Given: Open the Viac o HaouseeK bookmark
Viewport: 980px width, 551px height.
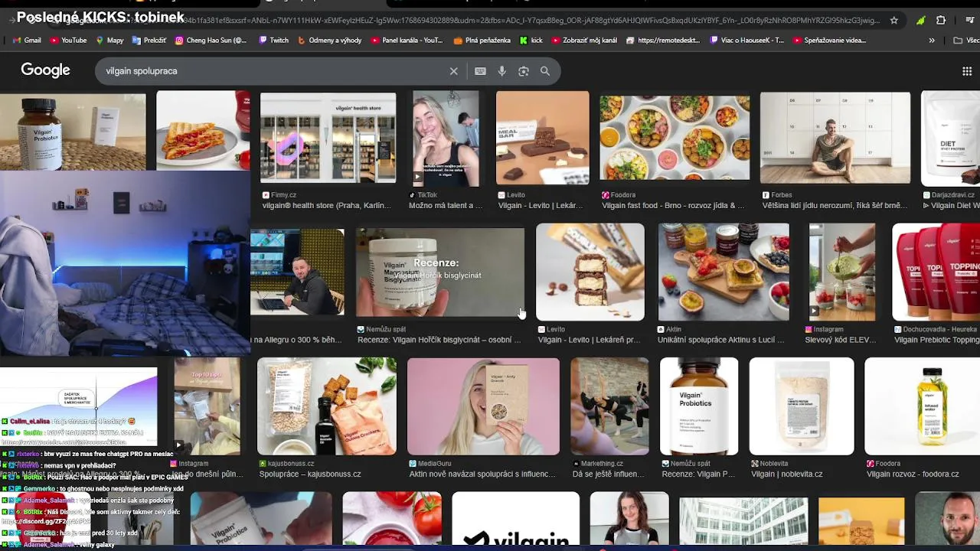Looking at the screenshot, I should pos(747,41).
